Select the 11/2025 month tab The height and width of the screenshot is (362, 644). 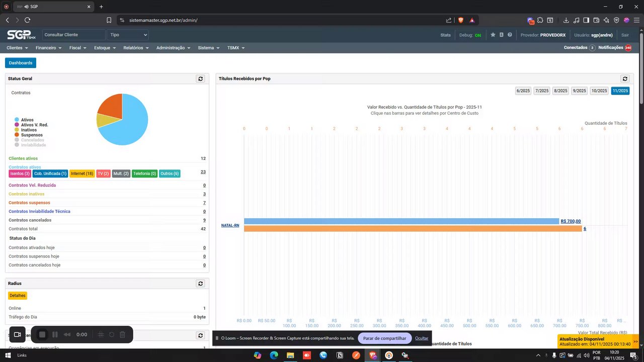pos(620,90)
